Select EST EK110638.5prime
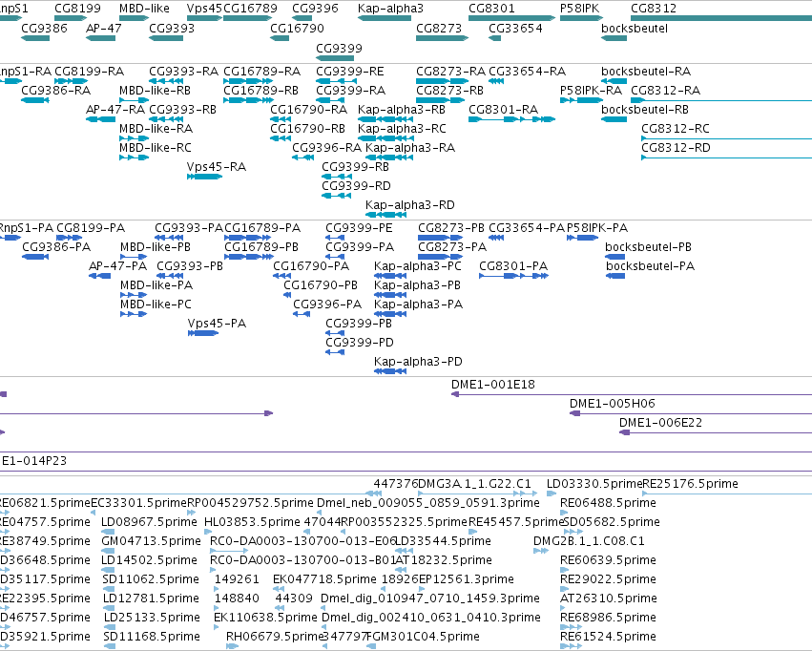Screen dimensions: 812x651 point(265,618)
